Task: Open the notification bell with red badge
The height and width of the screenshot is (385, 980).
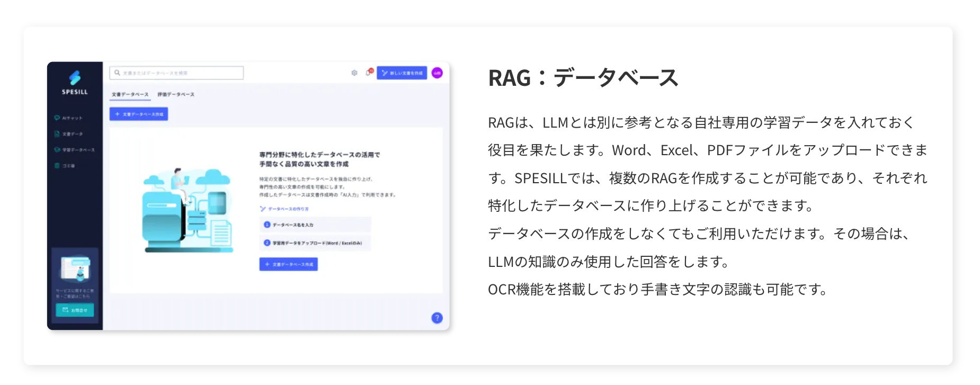Action: click(x=369, y=73)
